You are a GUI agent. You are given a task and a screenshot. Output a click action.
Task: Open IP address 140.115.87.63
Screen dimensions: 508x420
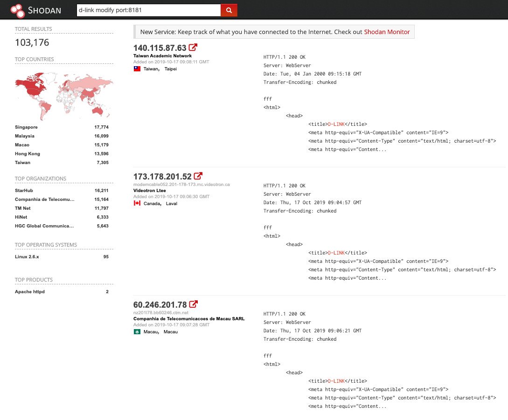pos(160,48)
